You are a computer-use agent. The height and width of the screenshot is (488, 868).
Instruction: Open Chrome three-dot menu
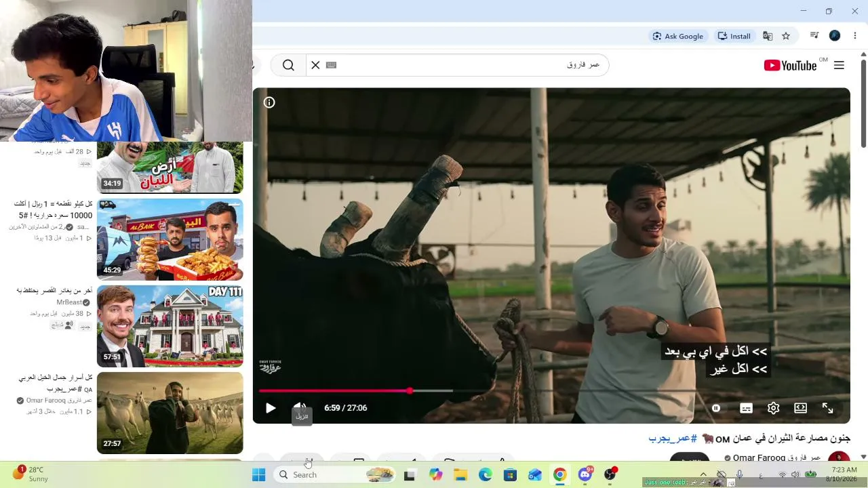[855, 36]
